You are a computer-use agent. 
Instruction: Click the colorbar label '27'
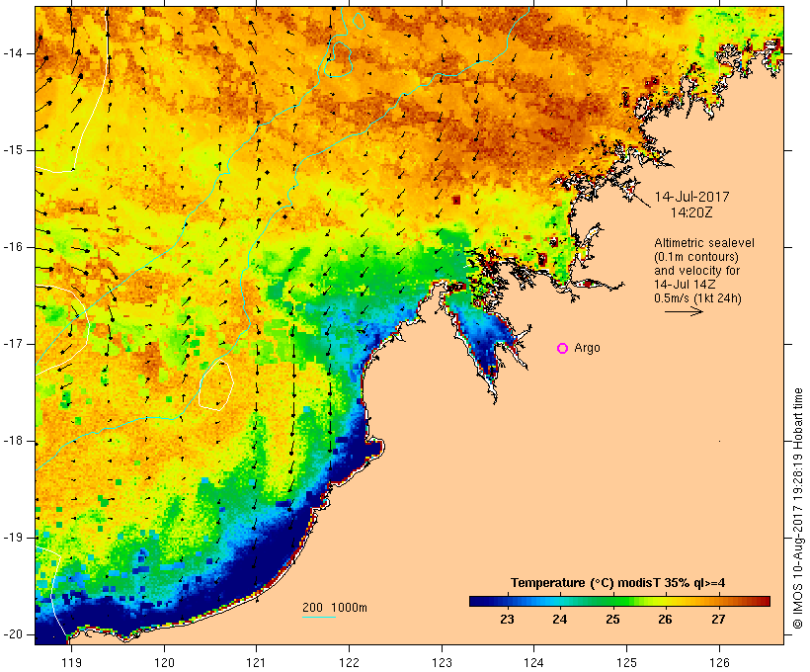[x=718, y=620]
